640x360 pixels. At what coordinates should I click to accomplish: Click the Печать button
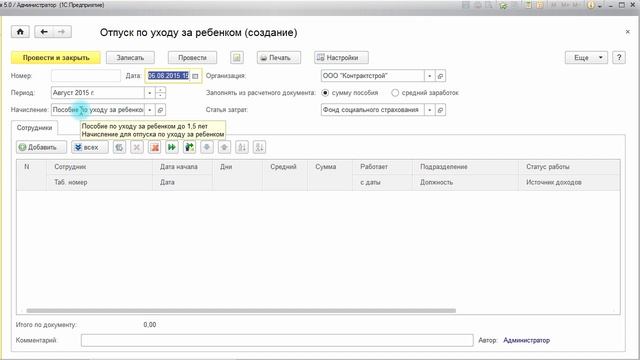(x=279, y=58)
